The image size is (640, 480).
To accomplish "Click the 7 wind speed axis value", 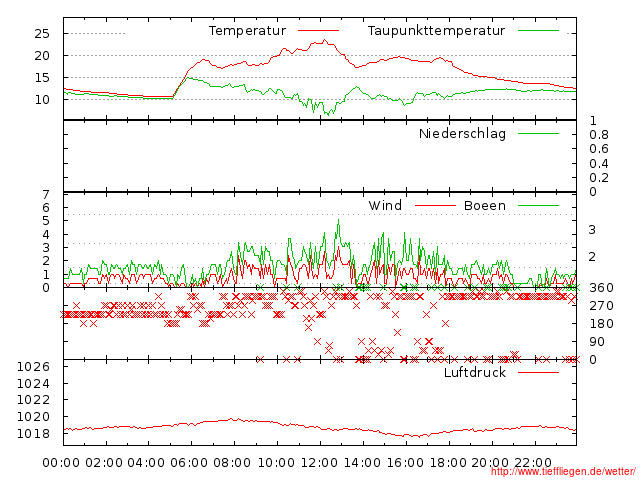I will pos(46,195).
